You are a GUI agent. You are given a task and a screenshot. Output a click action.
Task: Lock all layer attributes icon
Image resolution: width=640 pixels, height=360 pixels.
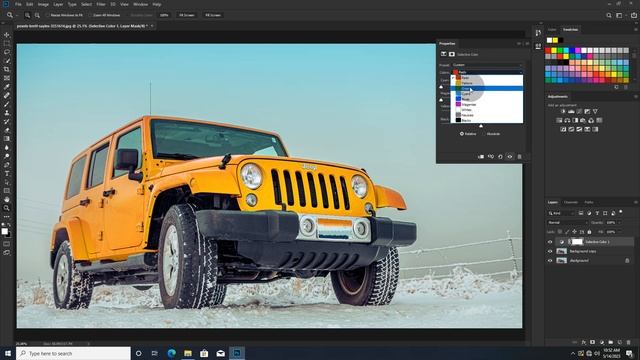tap(589, 232)
